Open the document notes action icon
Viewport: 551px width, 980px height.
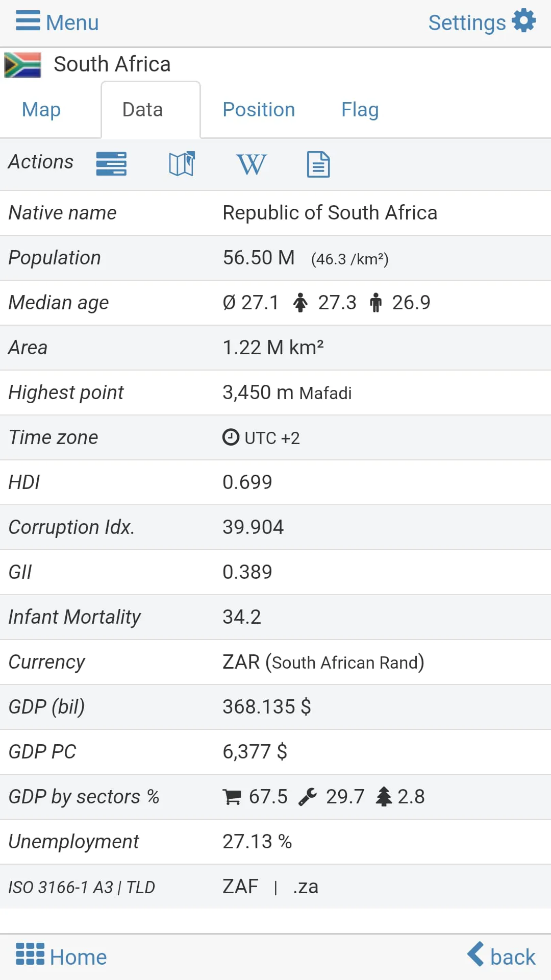318,164
